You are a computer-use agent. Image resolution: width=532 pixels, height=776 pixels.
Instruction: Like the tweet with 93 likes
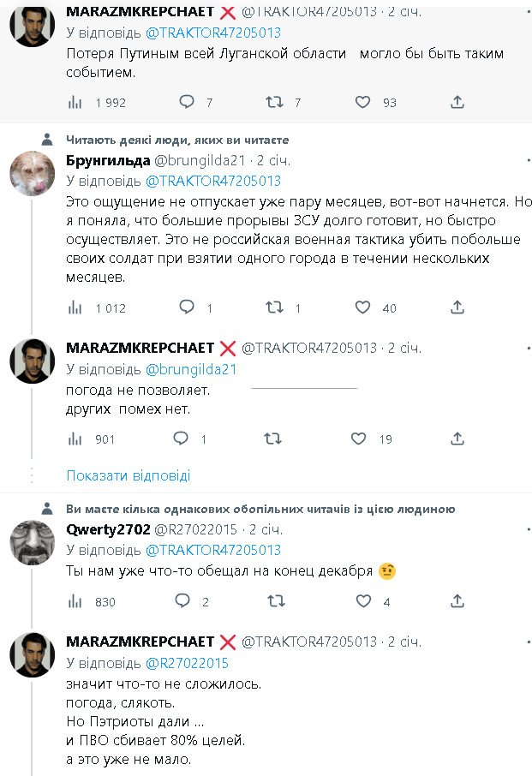(362, 102)
